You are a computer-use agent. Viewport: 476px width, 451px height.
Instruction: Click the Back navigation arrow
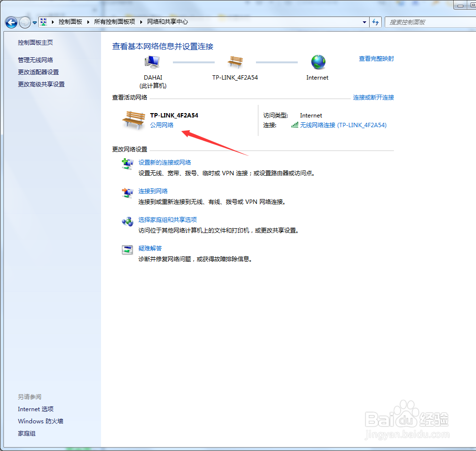click(x=11, y=22)
